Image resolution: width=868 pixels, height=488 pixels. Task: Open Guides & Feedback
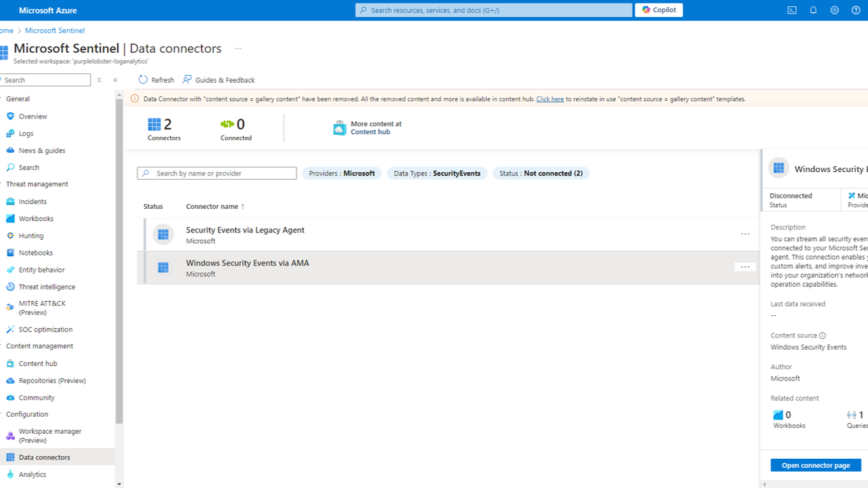218,80
